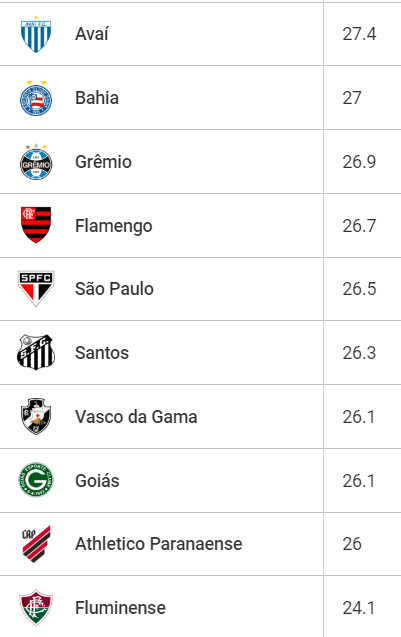This screenshot has width=401, height=637.
Task: Open the Fluminense team name link
Action: (120, 608)
